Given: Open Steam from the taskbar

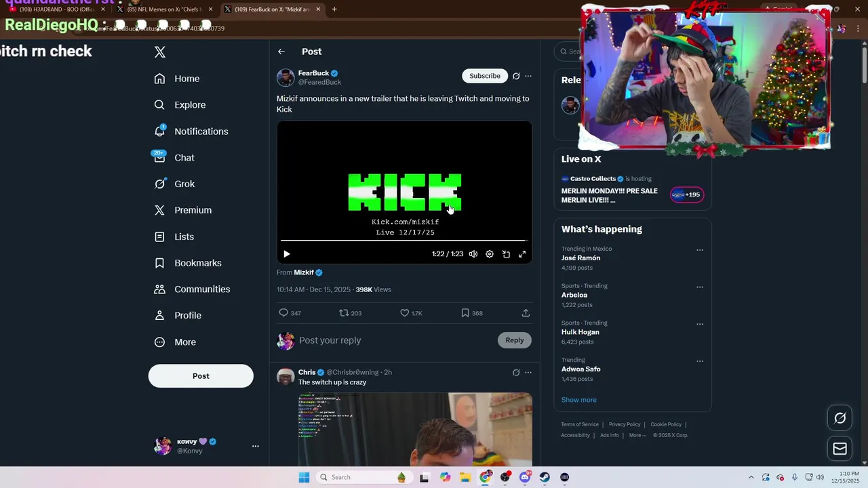Looking at the screenshot, I should [545, 477].
